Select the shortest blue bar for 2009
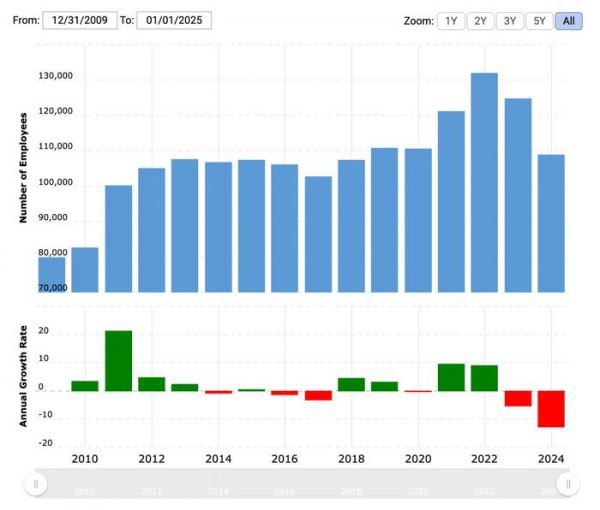 tap(51, 274)
